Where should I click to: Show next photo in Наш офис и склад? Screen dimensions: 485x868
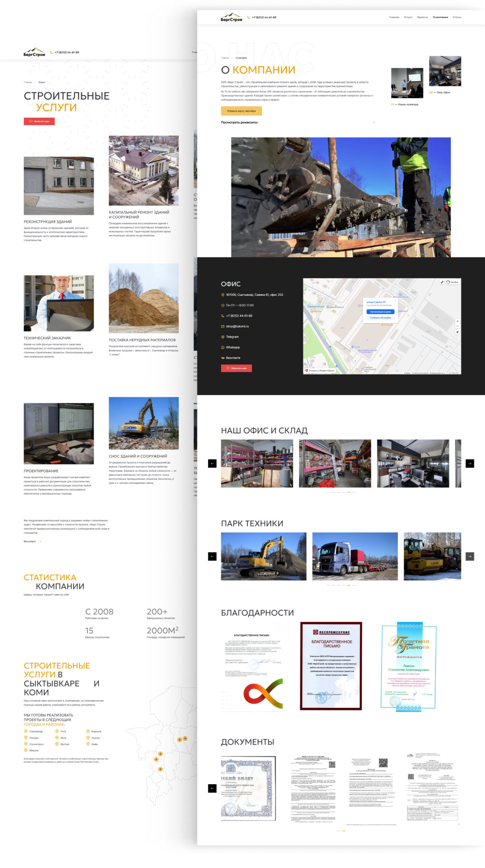tap(470, 463)
